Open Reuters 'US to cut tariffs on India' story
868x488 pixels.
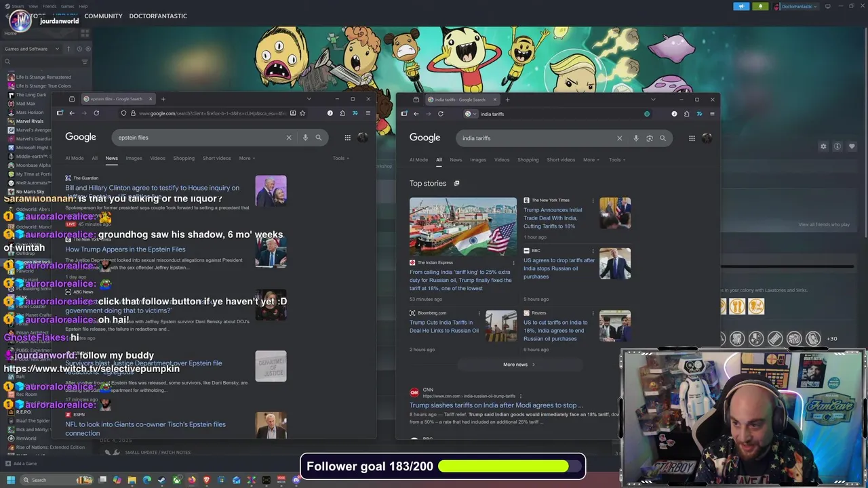click(x=556, y=331)
